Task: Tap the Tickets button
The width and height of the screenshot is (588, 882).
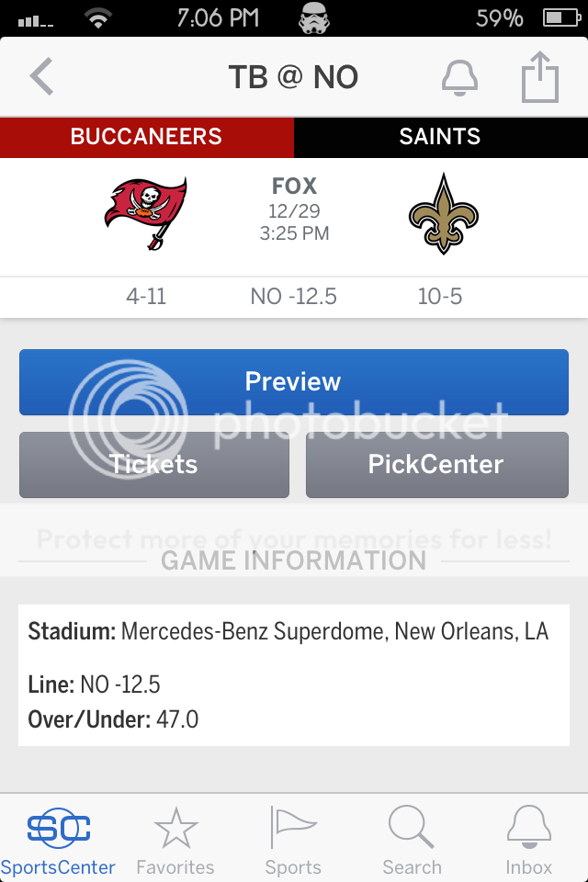Action: tap(154, 465)
